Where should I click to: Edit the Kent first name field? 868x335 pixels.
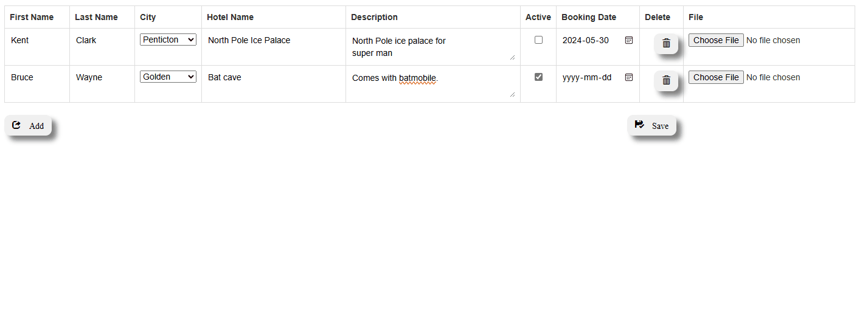(x=37, y=40)
